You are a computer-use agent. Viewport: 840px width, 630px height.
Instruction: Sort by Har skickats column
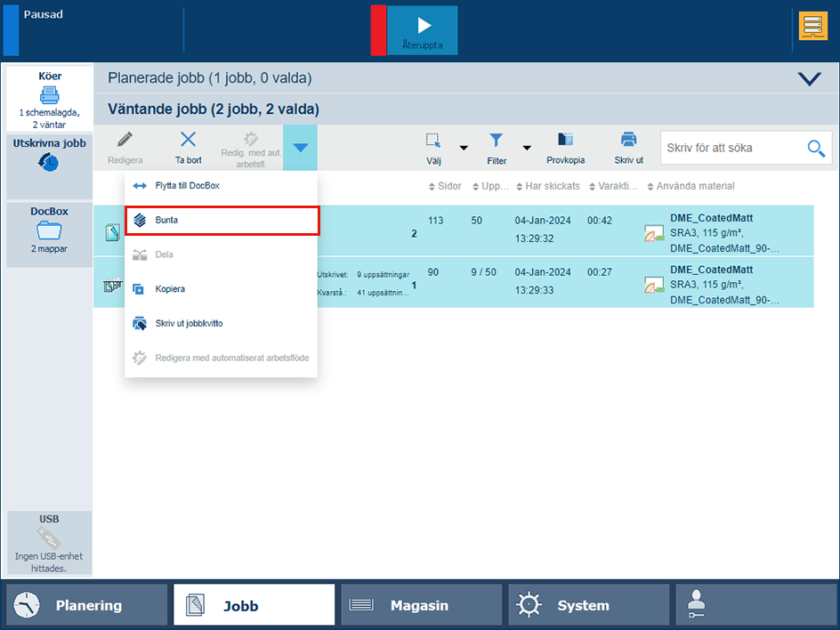tap(548, 187)
